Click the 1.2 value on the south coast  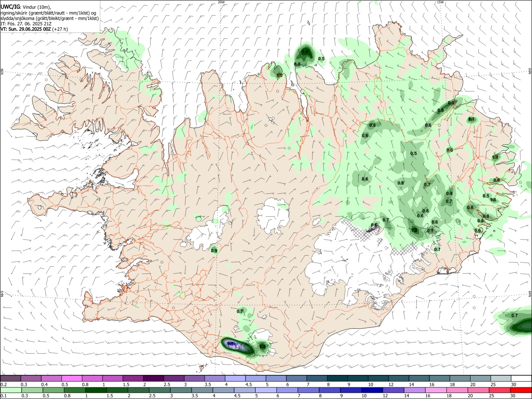(x=262, y=346)
